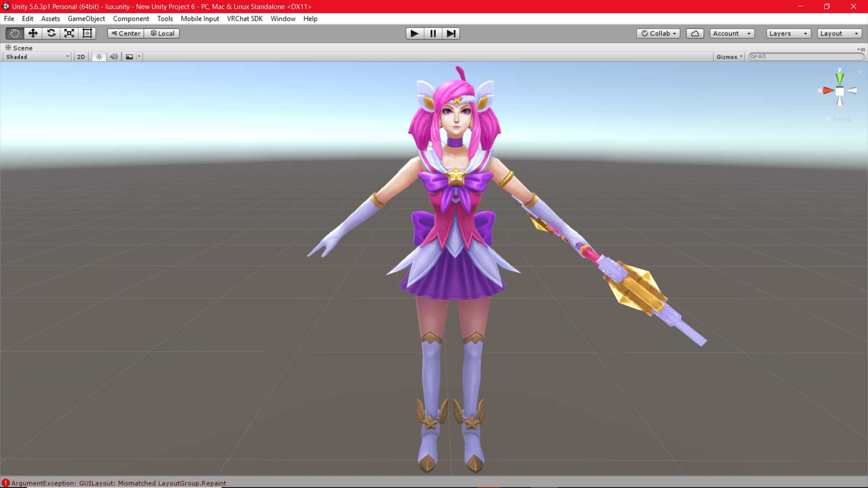Viewport: 868px width, 488px height.
Task: Open Unity Cloud services
Action: click(695, 33)
